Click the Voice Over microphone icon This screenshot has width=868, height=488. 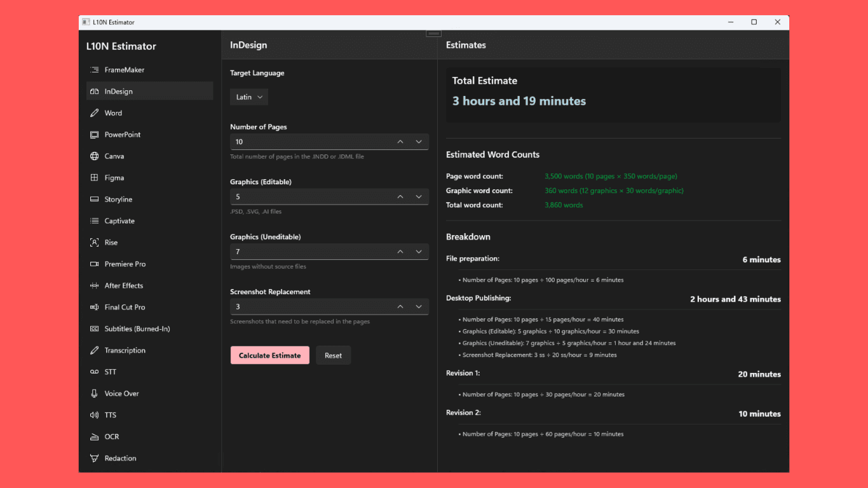click(x=93, y=393)
